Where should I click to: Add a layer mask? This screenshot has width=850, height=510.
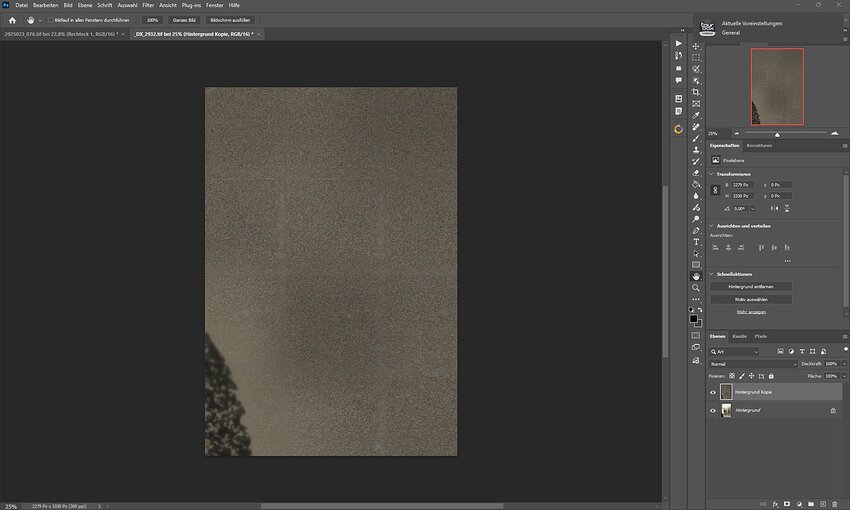pyautogui.click(x=787, y=504)
